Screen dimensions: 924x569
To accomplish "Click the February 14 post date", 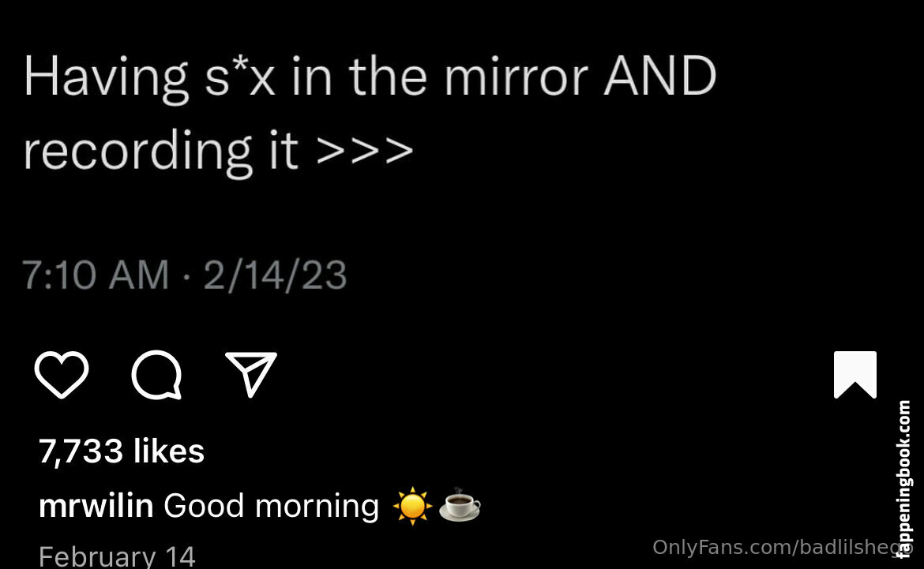I will pyautogui.click(x=117, y=556).
